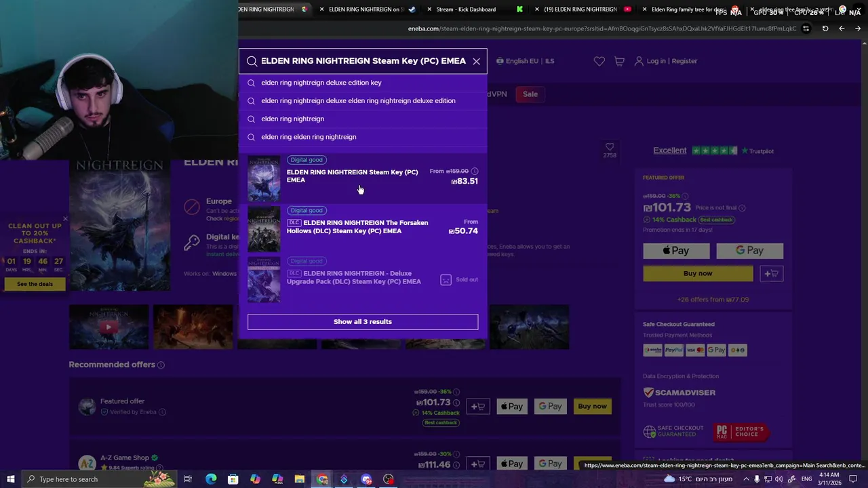Add A-Z Game Shop offer to cart icon
The width and height of the screenshot is (868, 488).
click(x=478, y=464)
